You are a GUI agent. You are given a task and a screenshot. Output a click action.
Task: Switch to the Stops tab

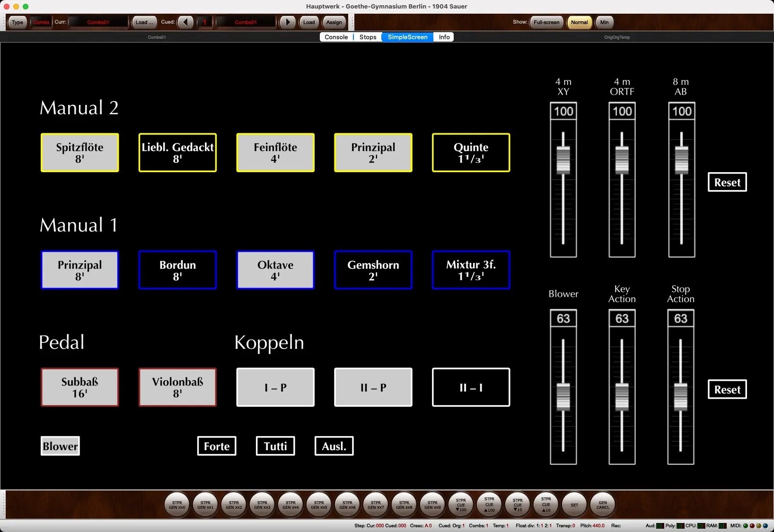[x=368, y=37]
